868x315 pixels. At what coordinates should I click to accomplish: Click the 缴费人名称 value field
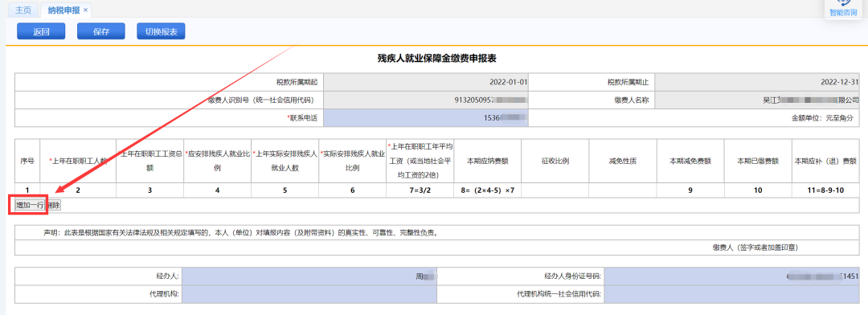758,100
